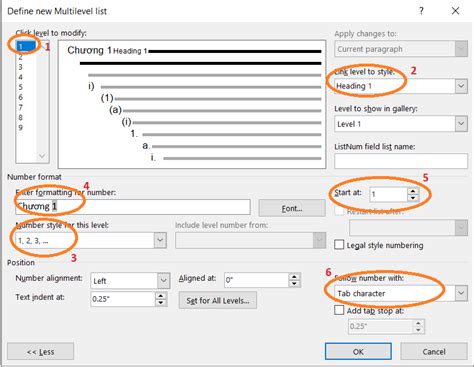Open the Link level to style dropdown
The height and width of the screenshot is (367, 474).
461,86
